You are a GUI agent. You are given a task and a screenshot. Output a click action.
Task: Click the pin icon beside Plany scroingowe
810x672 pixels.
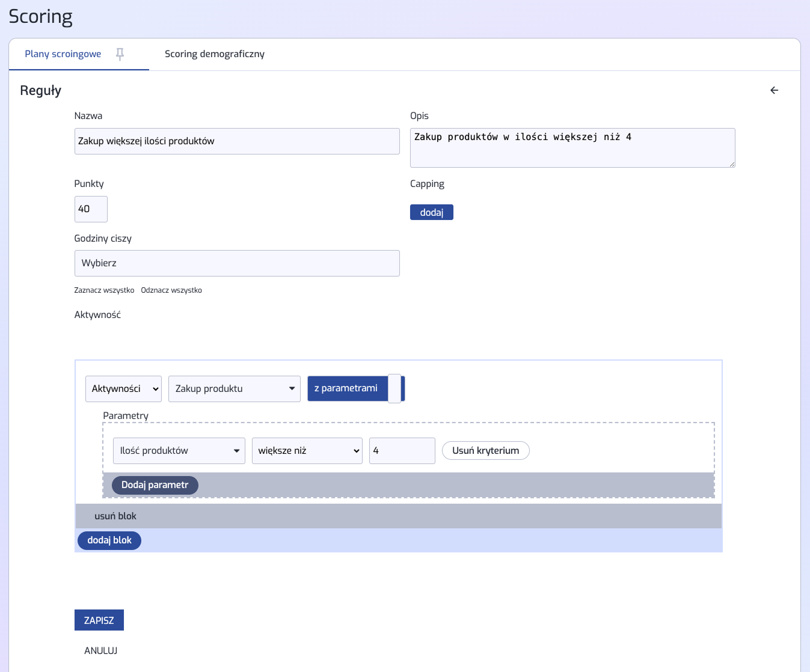[x=120, y=54]
